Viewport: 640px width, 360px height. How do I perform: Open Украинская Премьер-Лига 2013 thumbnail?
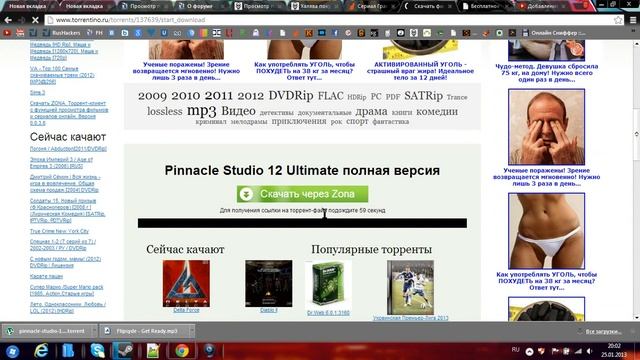click(x=410, y=288)
